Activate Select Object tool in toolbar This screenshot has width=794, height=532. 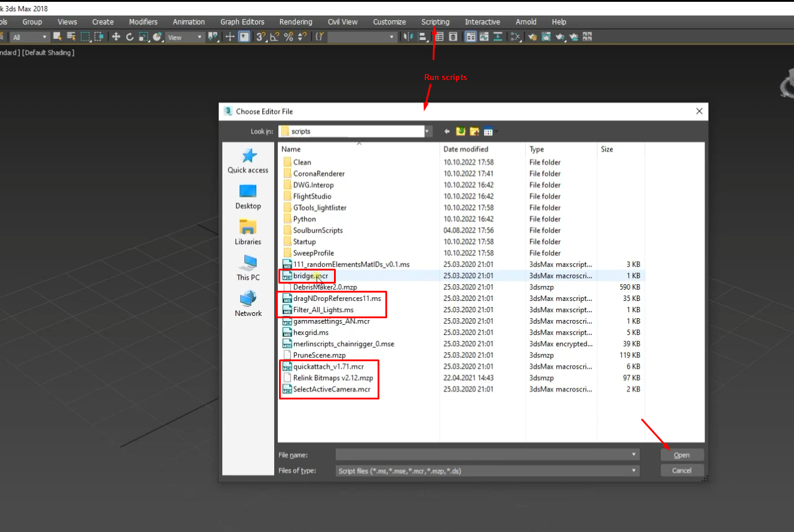pyautogui.click(x=57, y=37)
